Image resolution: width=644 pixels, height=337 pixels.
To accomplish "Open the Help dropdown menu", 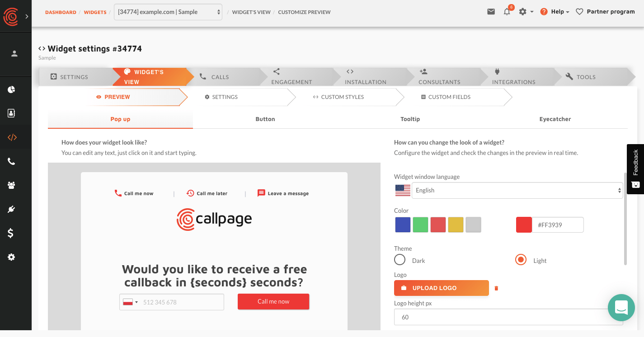I will click(555, 12).
